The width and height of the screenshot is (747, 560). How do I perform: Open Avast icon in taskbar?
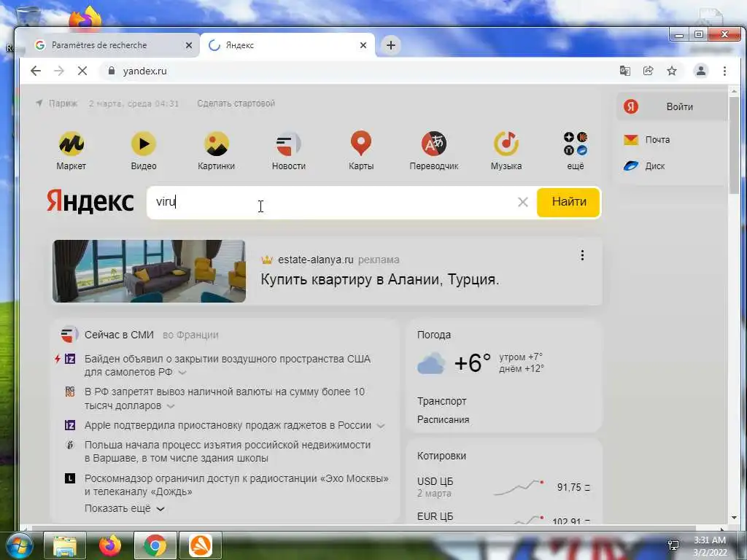pyautogui.click(x=201, y=545)
